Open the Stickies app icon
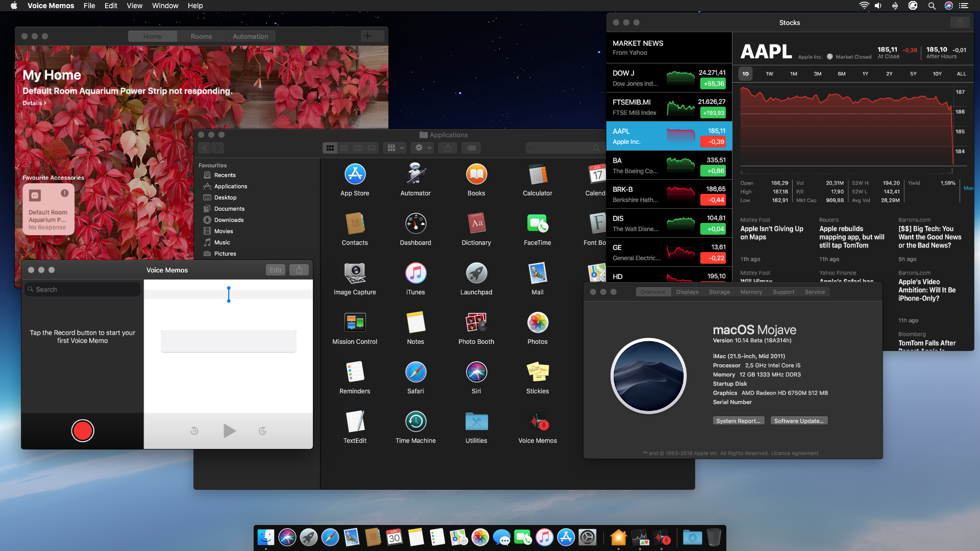 coord(537,372)
